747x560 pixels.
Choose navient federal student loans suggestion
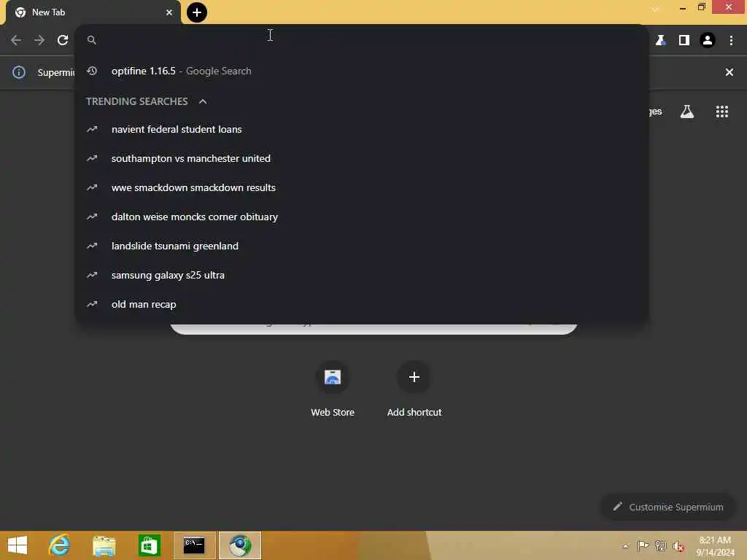point(362,130)
